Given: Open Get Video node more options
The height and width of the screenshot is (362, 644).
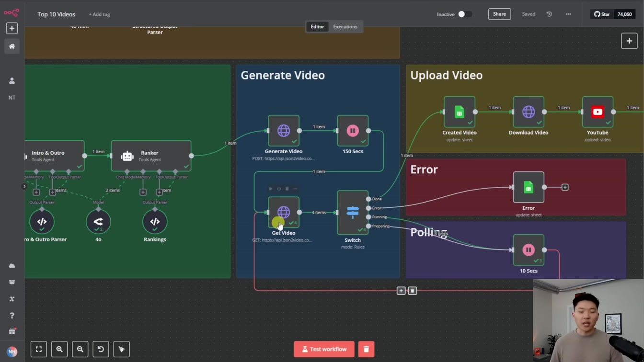Looking at the screenshot, I should tap(295, 189).
